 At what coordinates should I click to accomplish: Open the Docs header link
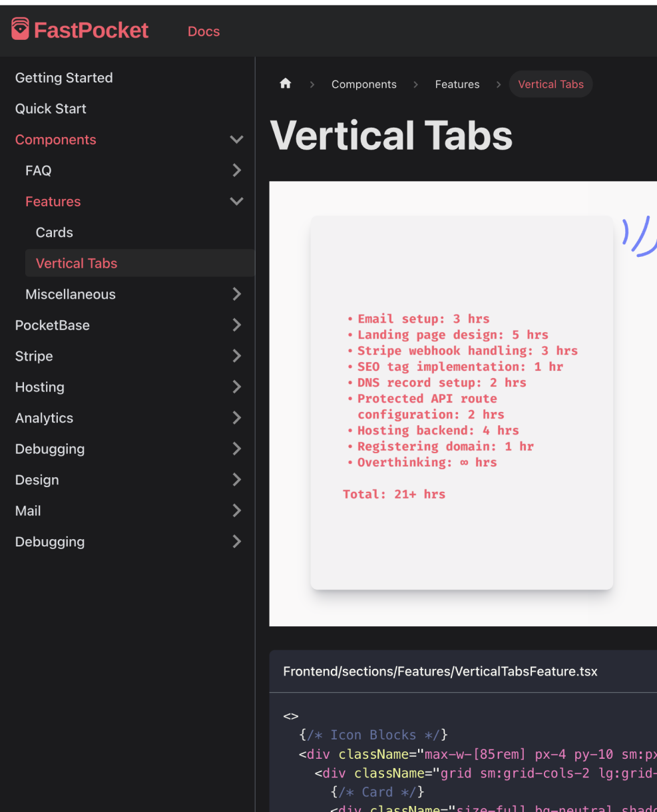[204, 31]
